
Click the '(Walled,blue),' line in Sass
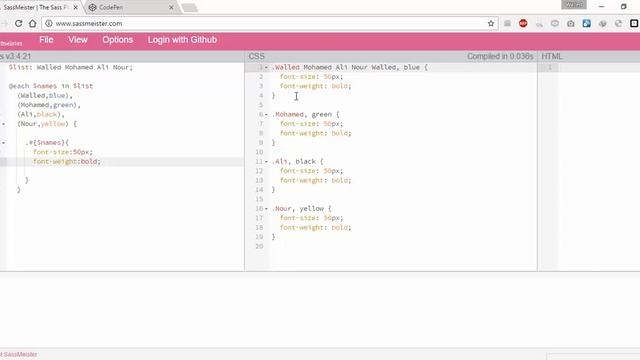45,96
